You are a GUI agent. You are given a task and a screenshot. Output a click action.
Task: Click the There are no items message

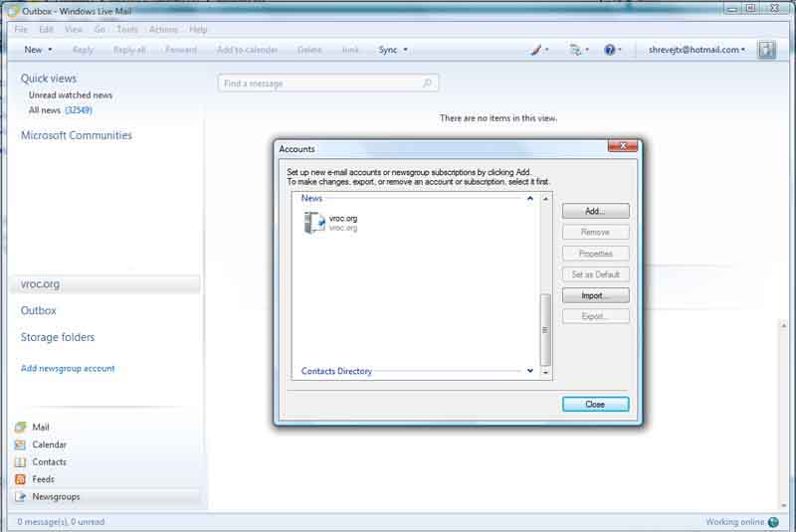(x=498, y=118)
